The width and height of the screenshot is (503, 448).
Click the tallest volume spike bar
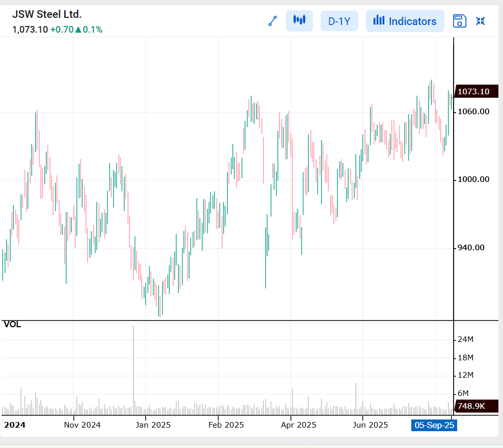(134, 371)
